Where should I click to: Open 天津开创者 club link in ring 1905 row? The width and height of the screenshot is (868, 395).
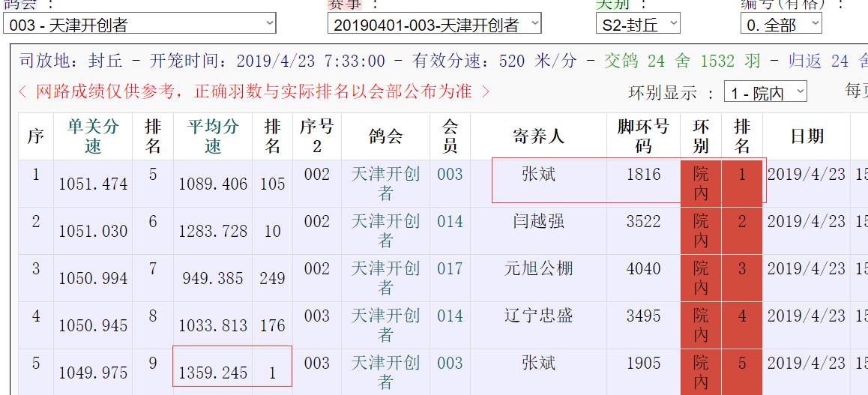click(385, 372)
